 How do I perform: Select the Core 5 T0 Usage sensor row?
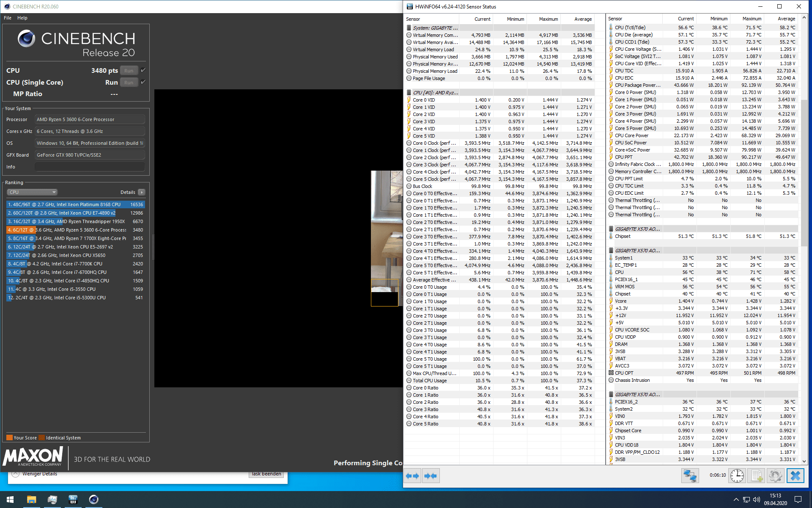point(500,359)
